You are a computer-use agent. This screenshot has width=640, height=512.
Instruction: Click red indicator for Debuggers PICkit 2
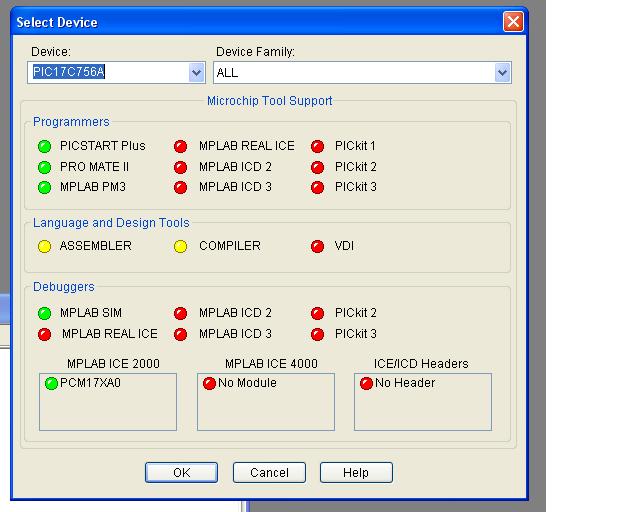tap(317, 313)
